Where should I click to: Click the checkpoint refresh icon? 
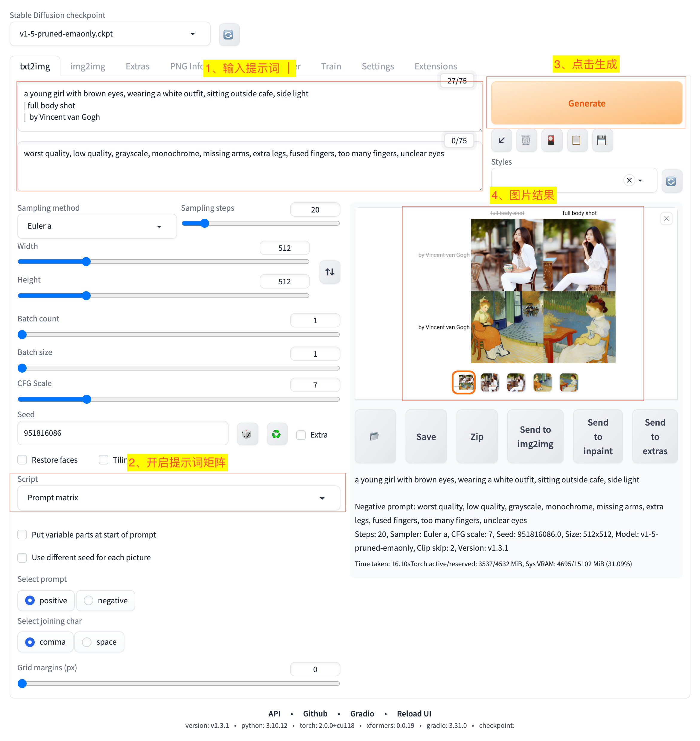click(x=229, y=35)
